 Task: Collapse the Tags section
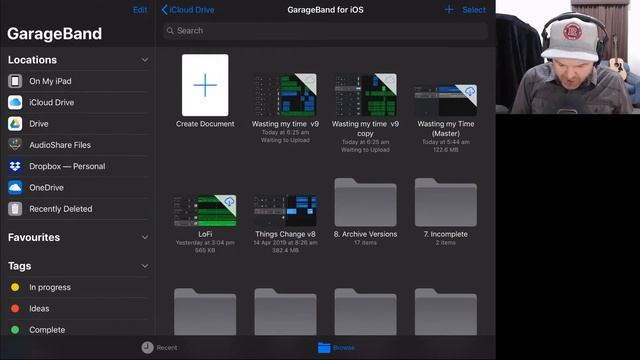click(144, 266)
